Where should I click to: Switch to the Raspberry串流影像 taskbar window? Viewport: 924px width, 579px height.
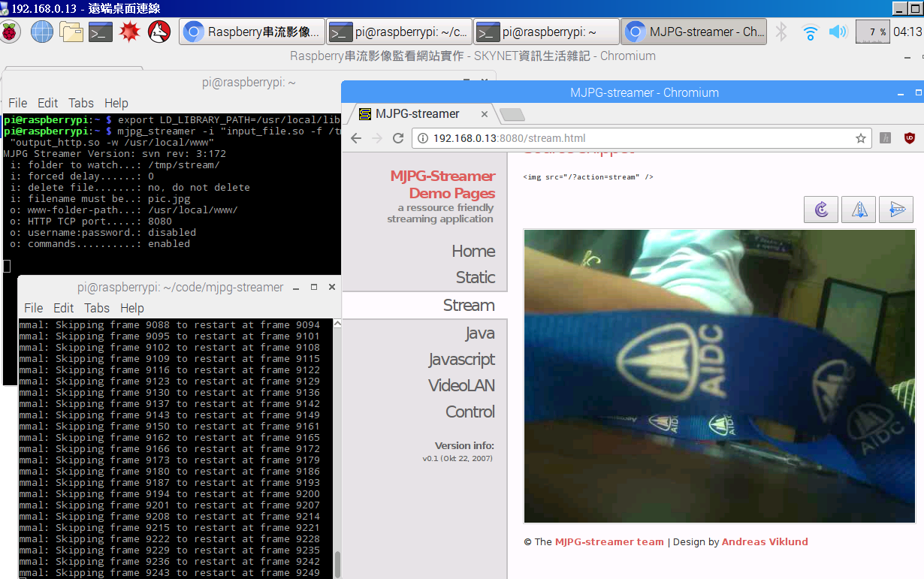(252, 32)
